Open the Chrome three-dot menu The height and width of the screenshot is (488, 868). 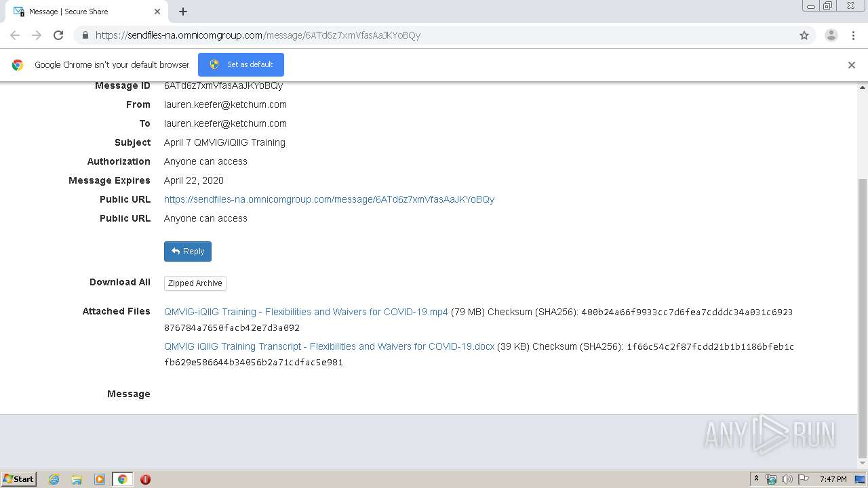(x=853, y=35)
